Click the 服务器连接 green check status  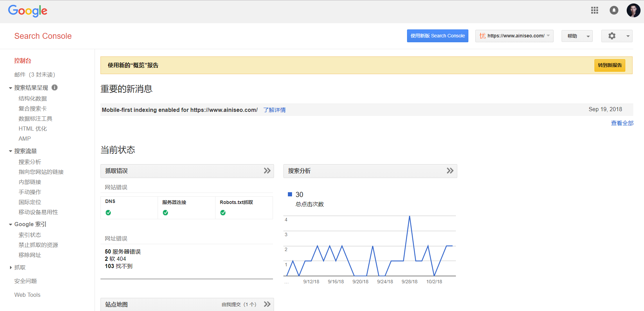coord(166,213)
